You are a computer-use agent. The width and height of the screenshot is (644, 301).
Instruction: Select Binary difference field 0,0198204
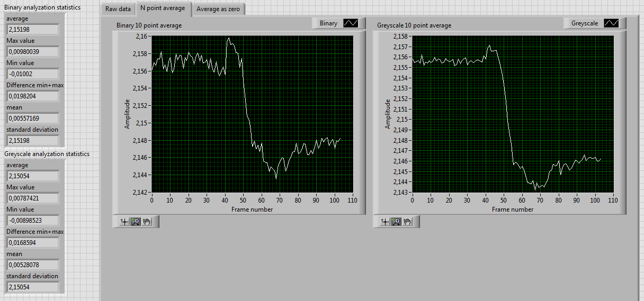tap(32, 96)
